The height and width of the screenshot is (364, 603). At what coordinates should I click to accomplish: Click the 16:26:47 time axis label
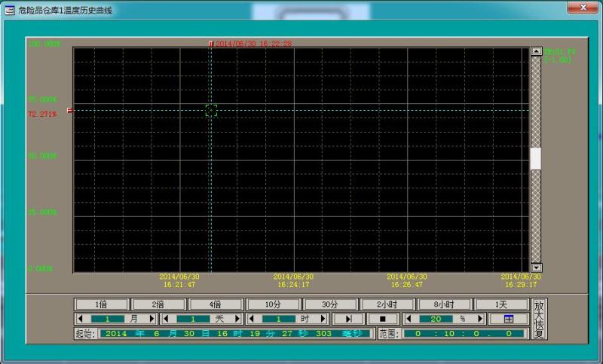pos(407,285)
